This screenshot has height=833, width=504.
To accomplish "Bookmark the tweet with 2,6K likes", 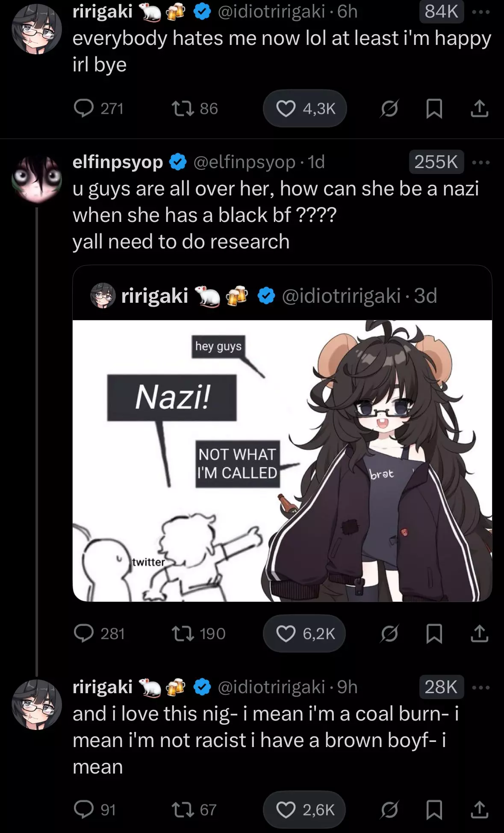I will click(x=434, y=809).
